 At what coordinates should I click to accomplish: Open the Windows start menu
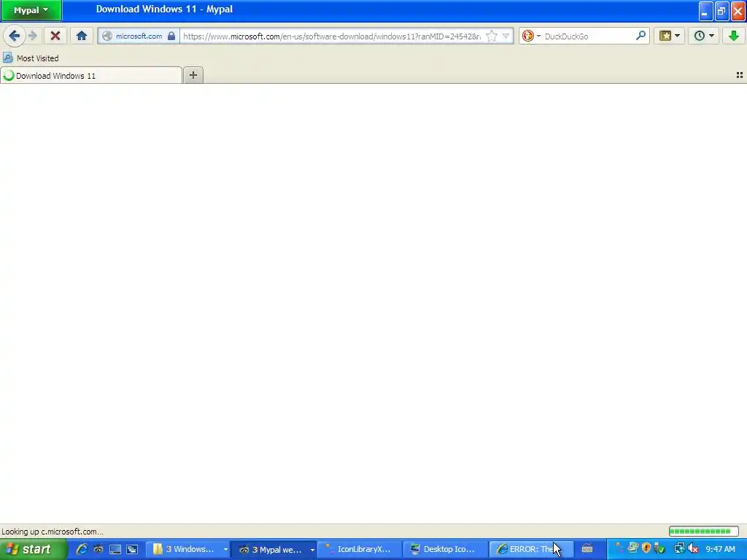point(34,550)
